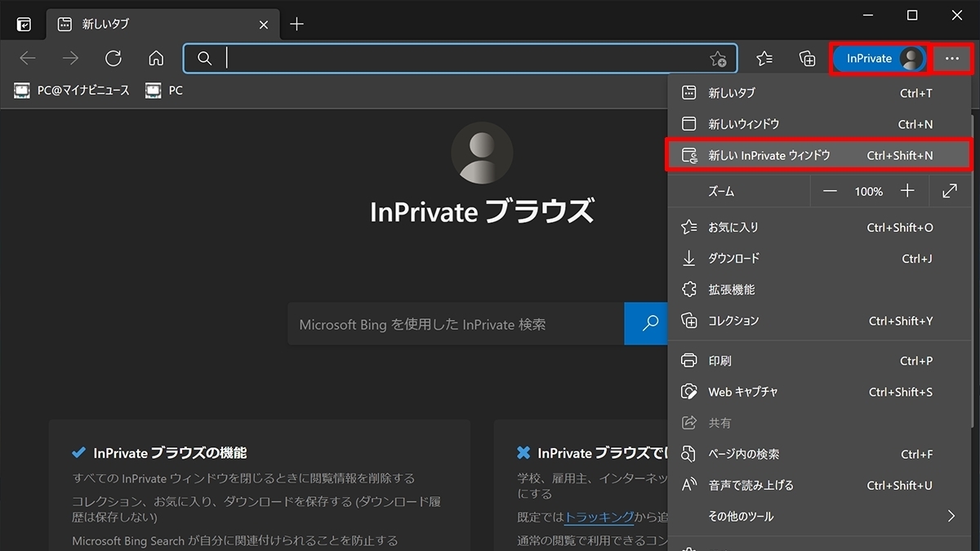The image size is (980, 551).
Task: Go forward to the next page
Action: tap(71, 59)
